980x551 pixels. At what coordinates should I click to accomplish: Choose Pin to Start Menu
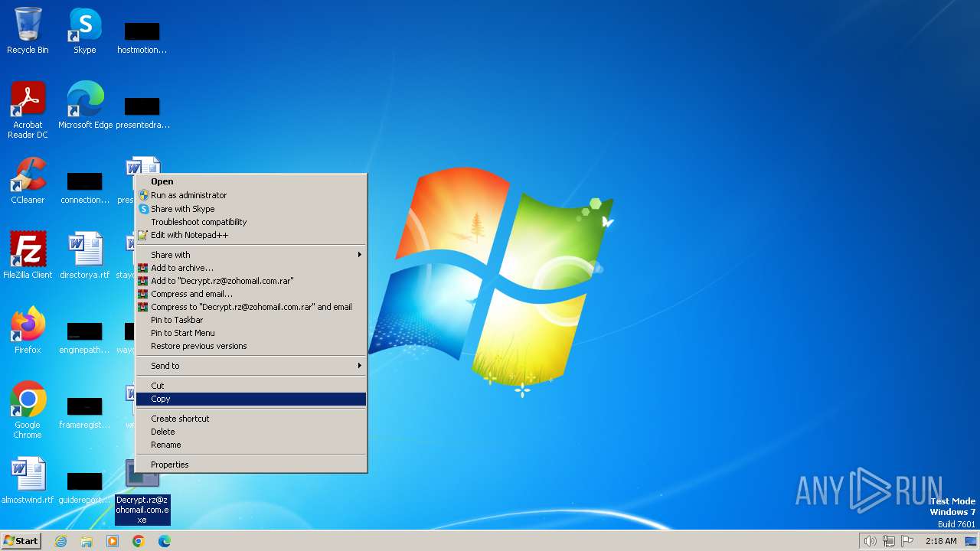[251, 333]
